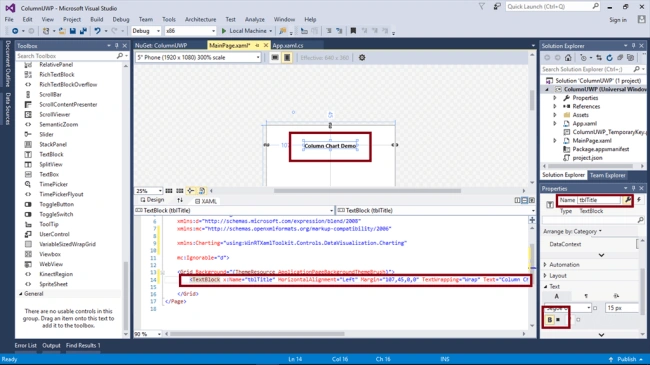Open designer settings gear icon
The image size is (650, 365).
[362, 58]
